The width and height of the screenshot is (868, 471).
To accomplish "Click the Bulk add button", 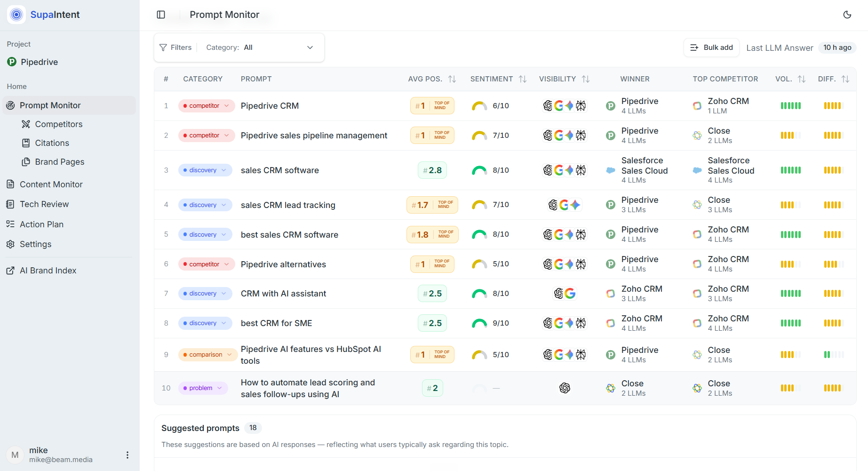I will click(x=711, y=48).
